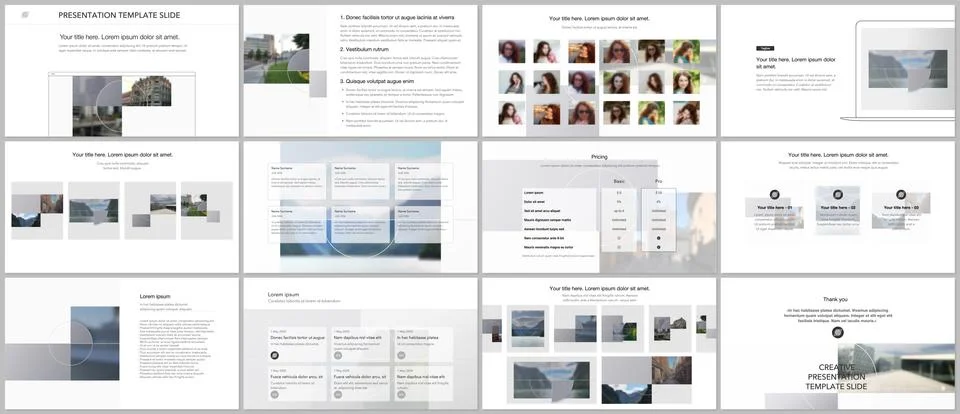
Task: Click the street photo with grass on list slide
Action: tap(276, 58)
